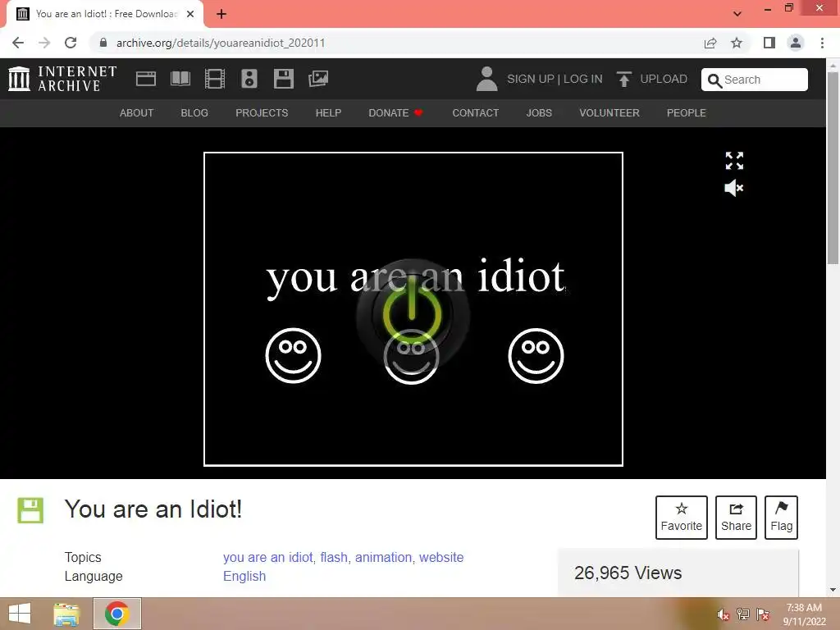The image size is (840, 630).
Task: Open the Windows Start button
Action: (x=20, y=614)
